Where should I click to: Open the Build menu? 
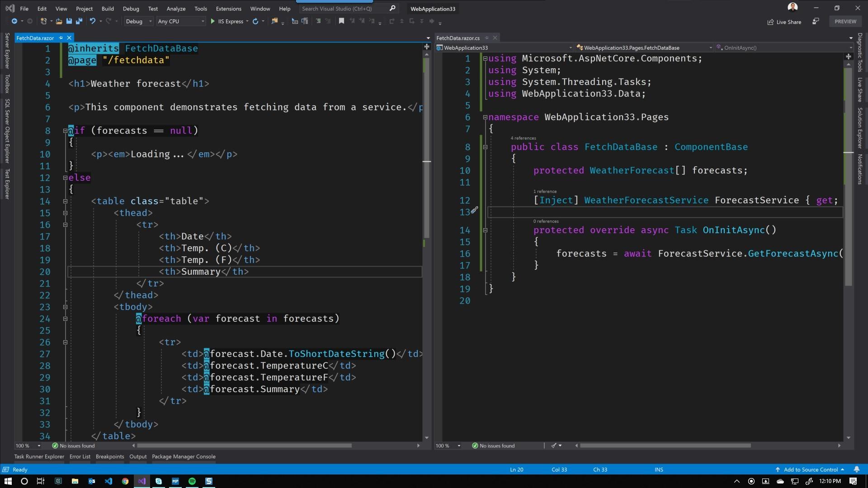(108, 9)
